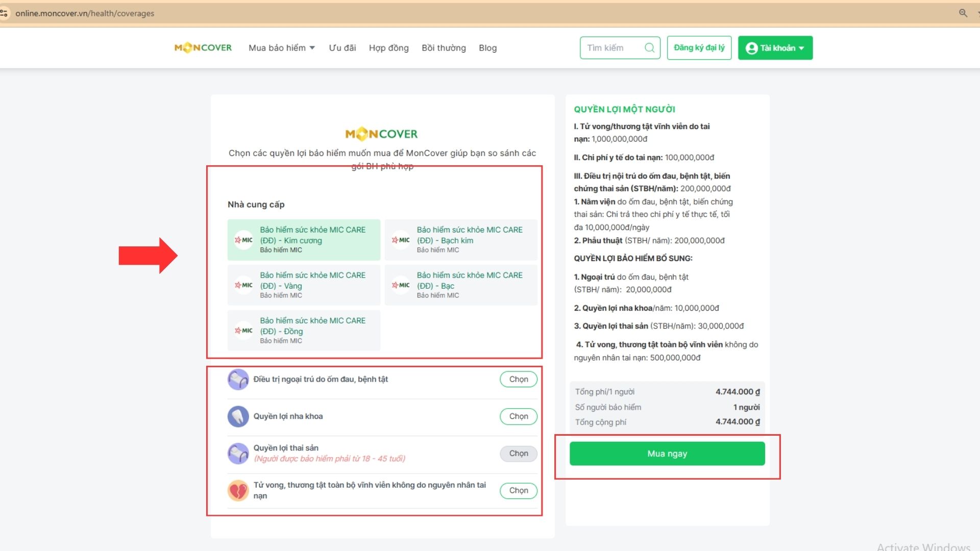Click the maternity age note 18 - 45 tuổi
Viewport: 980px width, 551px height.
tap(329, 459)
